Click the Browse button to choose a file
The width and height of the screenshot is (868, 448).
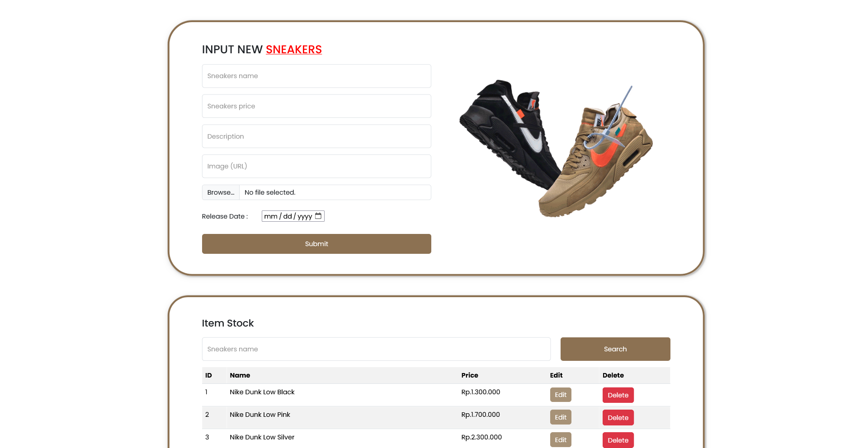[220, 192]
